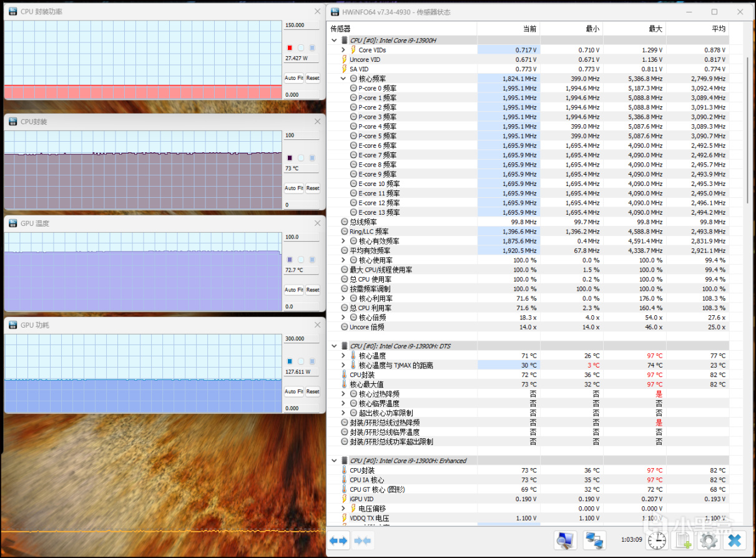The width and height of the screenshot is (756, 558).
Task: Open the network remote monitors icon
Action: coord(594,541)
